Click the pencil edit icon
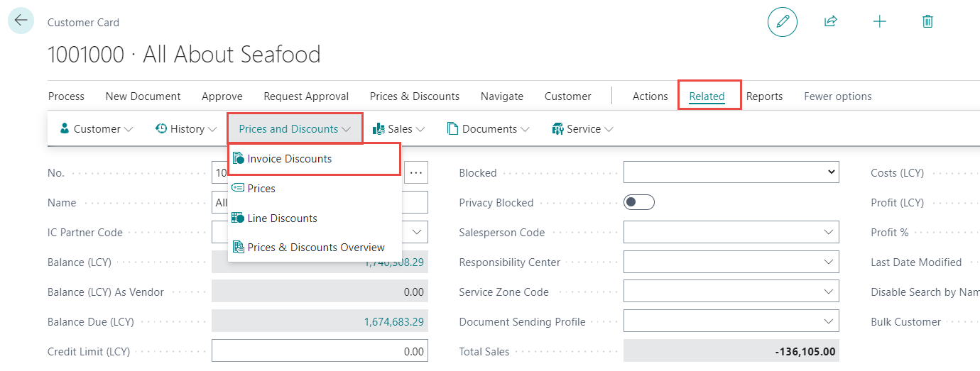The width and height of the screenshot is (980, 371). pyautogui.click(x=782, y=22)
